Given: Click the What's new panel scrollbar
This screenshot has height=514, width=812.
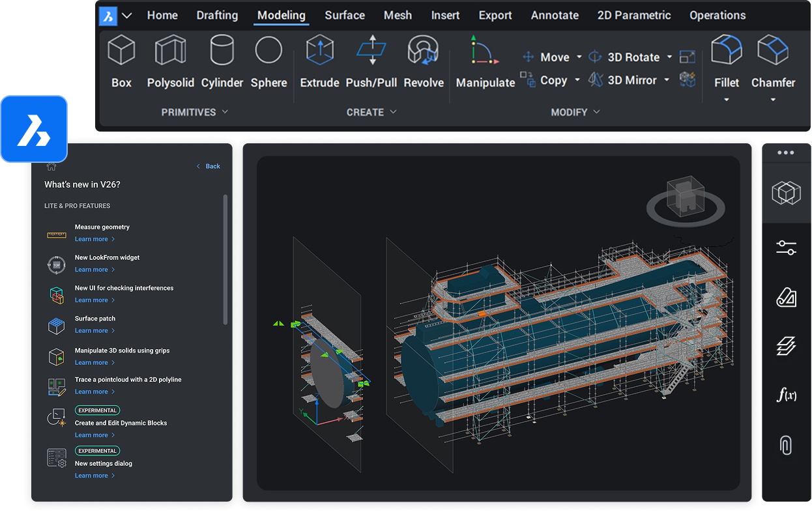Looking at the screenshot, I should (x=225, y=259).
